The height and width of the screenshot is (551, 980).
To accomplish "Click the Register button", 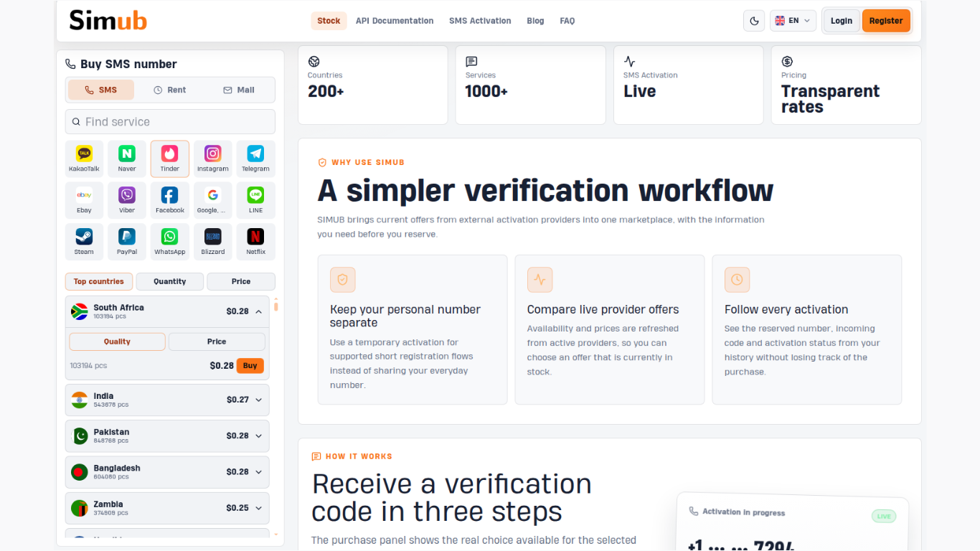I will coord(886,21).
